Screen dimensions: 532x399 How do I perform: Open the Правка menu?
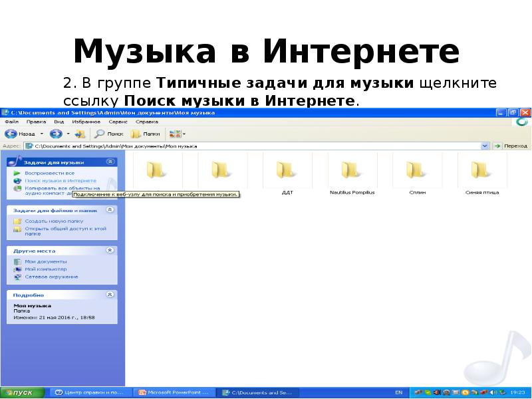pyautogui.click(x=36, y=122)
